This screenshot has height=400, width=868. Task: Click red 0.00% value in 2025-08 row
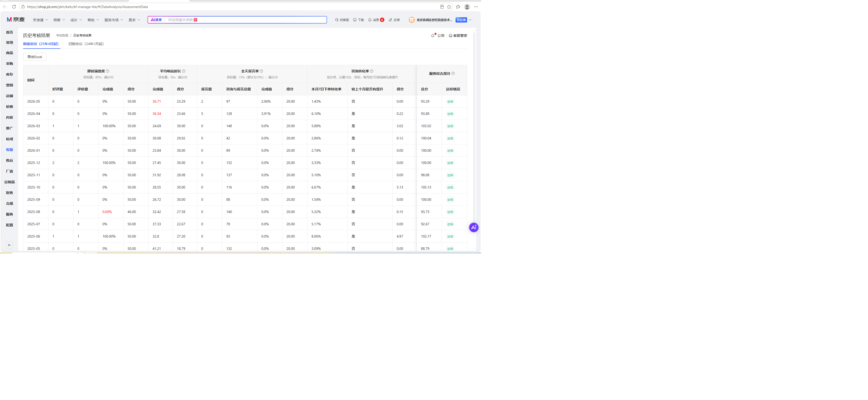pos(107,212)
